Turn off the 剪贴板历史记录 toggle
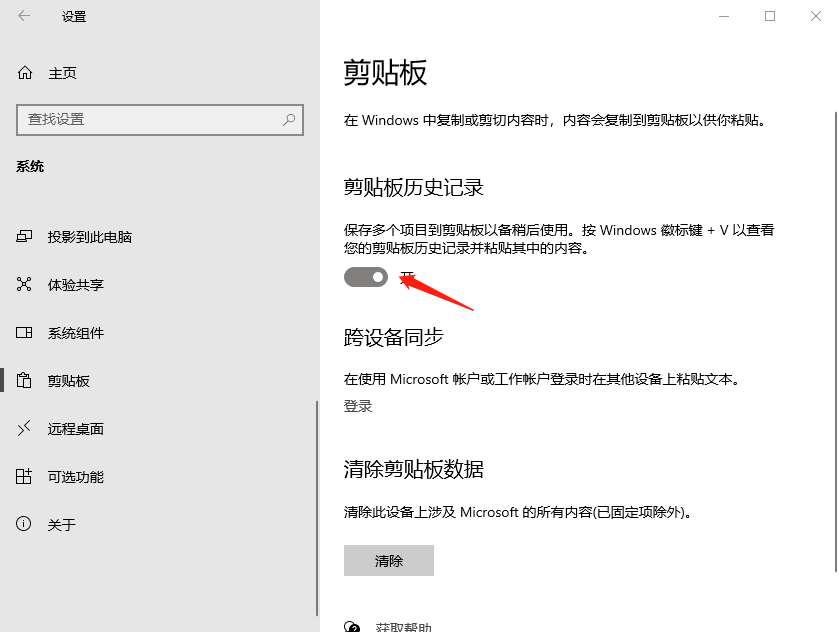This screenshot has width=839, height=632. 365,277
